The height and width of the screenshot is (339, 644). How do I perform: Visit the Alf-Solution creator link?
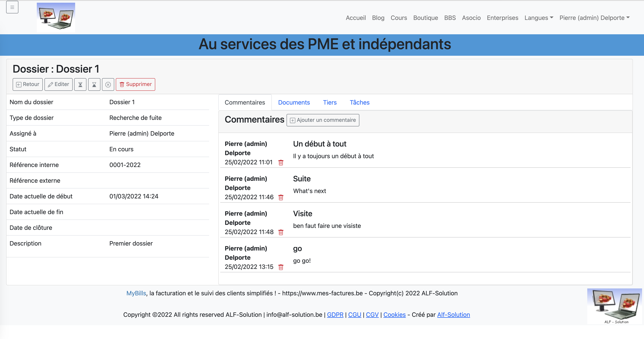tap(453, 314)
